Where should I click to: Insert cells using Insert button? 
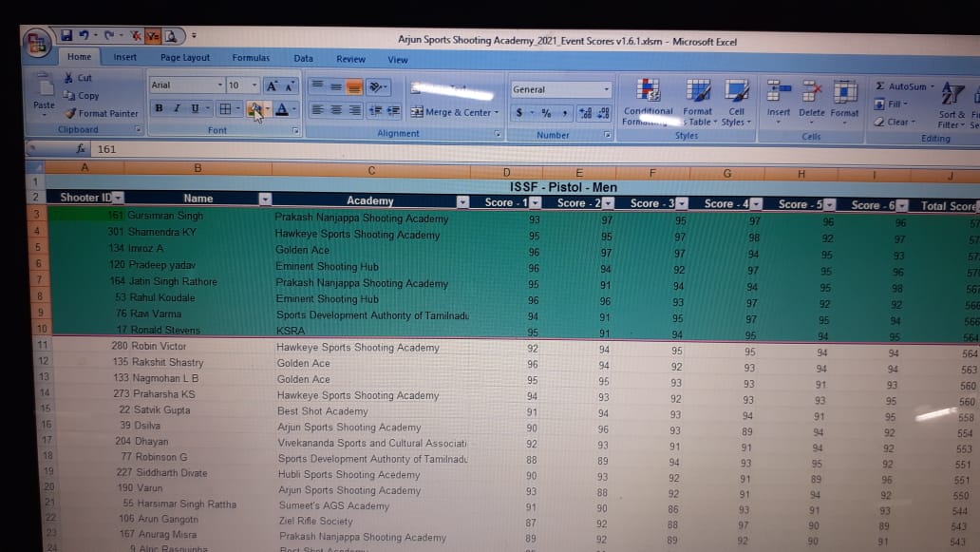[778, 100]
